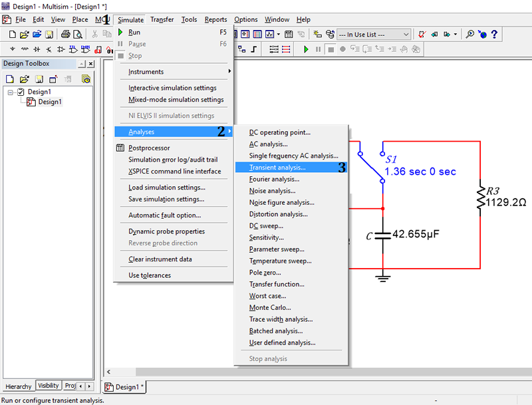Click the New file icon in the main toolbar
Screen dimensions: 532x405
(12, 35)
